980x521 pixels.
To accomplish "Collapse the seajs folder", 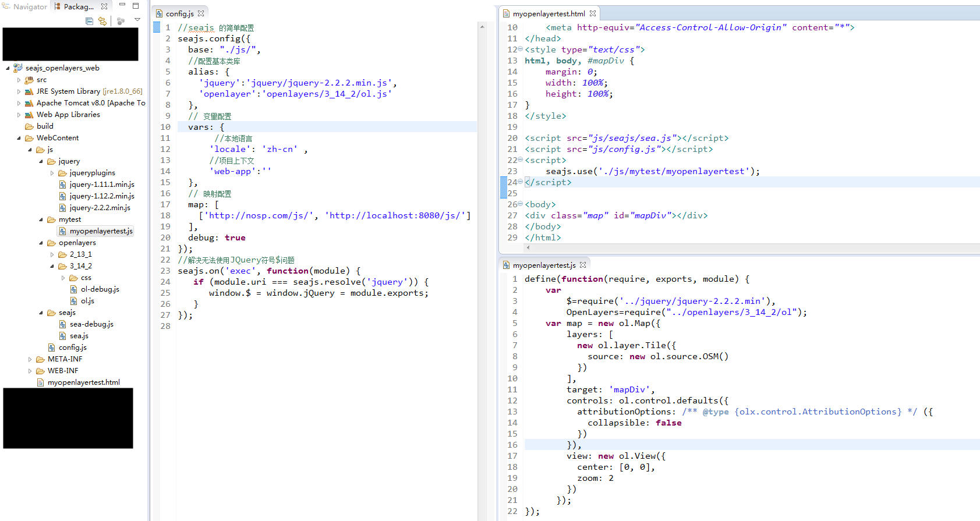I will click(x=41, y=313).
